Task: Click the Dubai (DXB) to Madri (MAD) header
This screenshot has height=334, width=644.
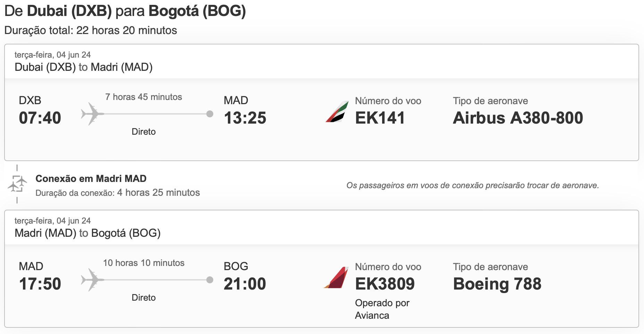Action: pos(83,67)
